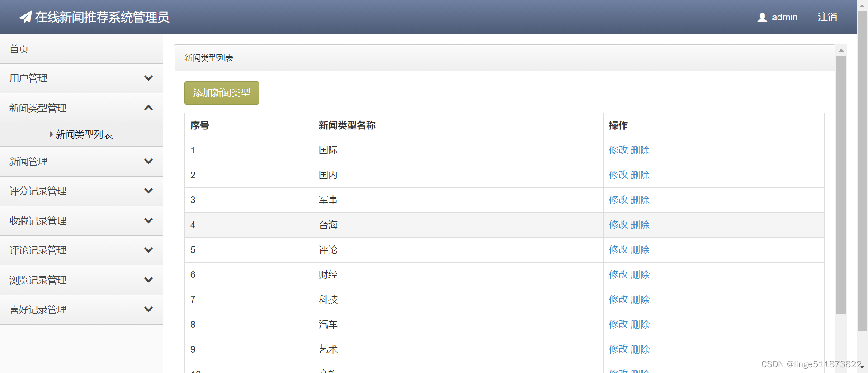Click 修改 for the 汽车 row

(618, 325)
